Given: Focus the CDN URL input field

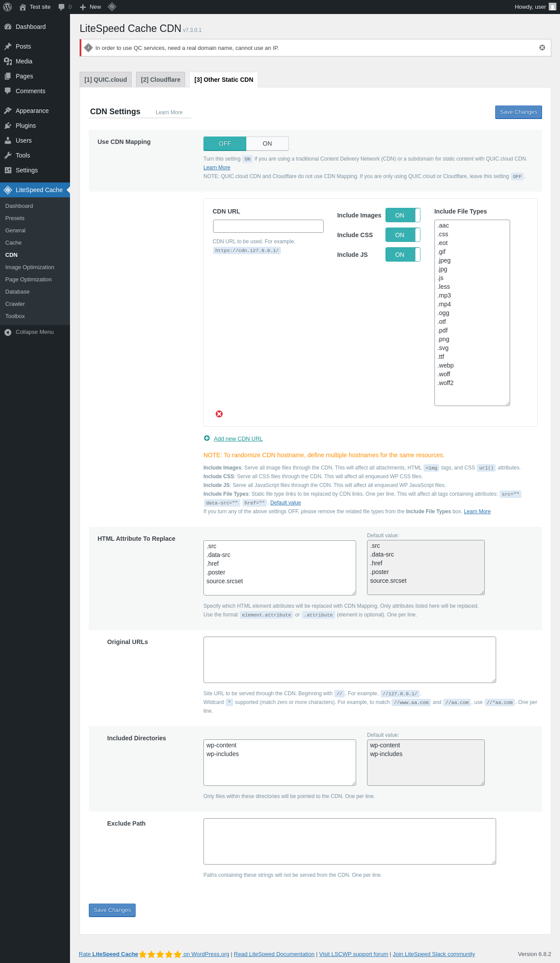Looking at the screenshot, I should click(268, 226).
